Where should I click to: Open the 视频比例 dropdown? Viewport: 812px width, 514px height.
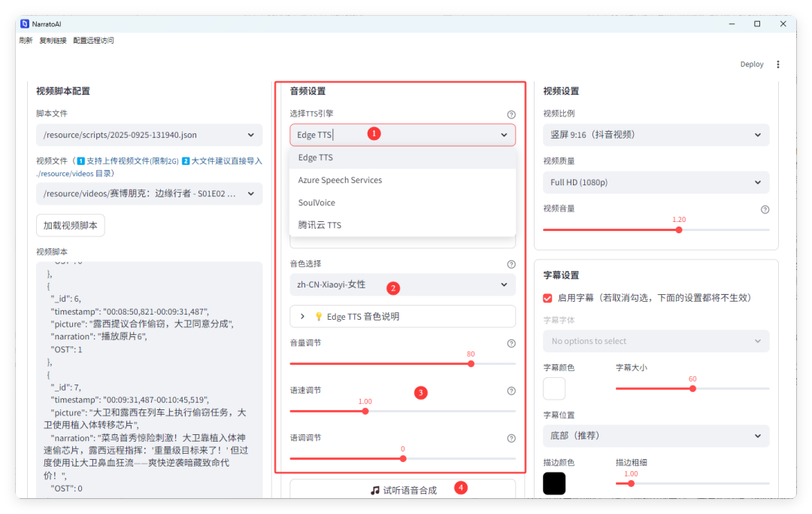click(x=656, y=135)
